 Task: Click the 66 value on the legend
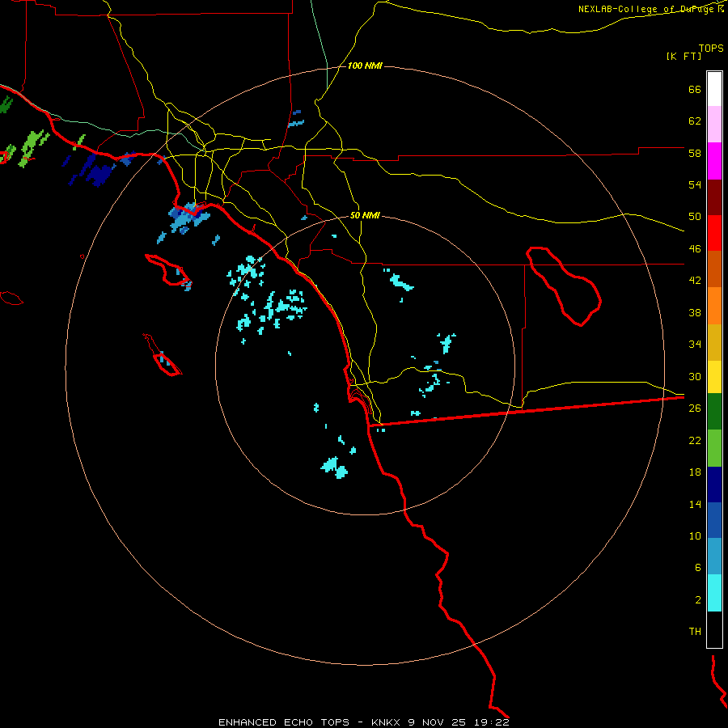click(695, 89)
